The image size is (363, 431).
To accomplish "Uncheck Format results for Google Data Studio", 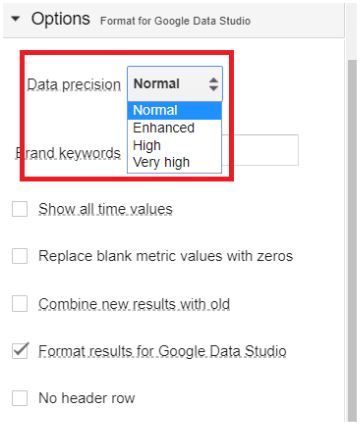I will [20, 351].
